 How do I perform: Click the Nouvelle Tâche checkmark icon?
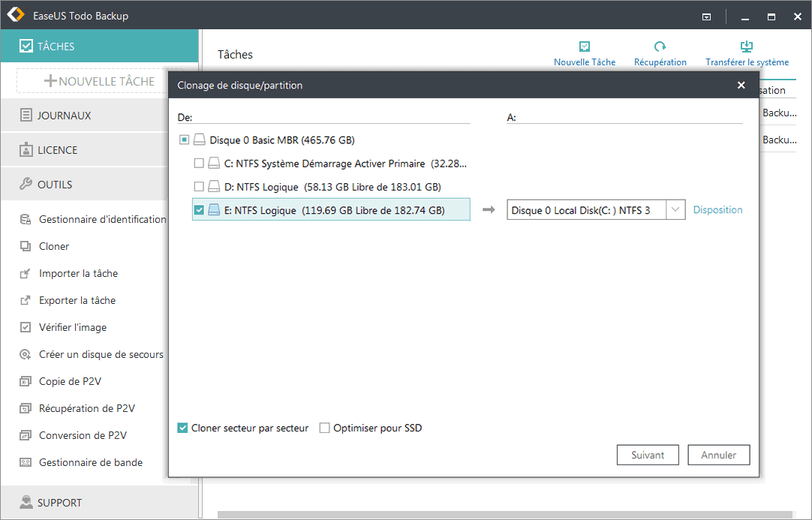click(585, 47)
